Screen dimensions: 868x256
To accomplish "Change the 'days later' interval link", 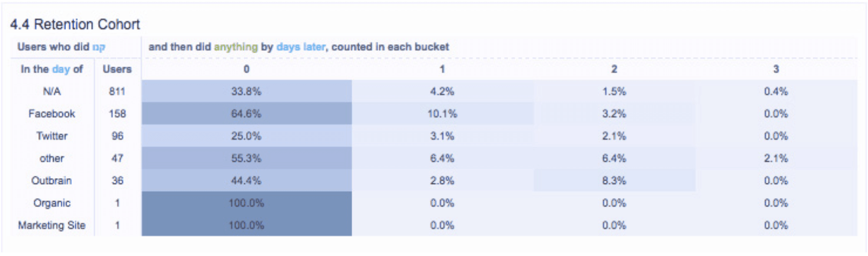I will pyautogui.click(x=300, y=47).
